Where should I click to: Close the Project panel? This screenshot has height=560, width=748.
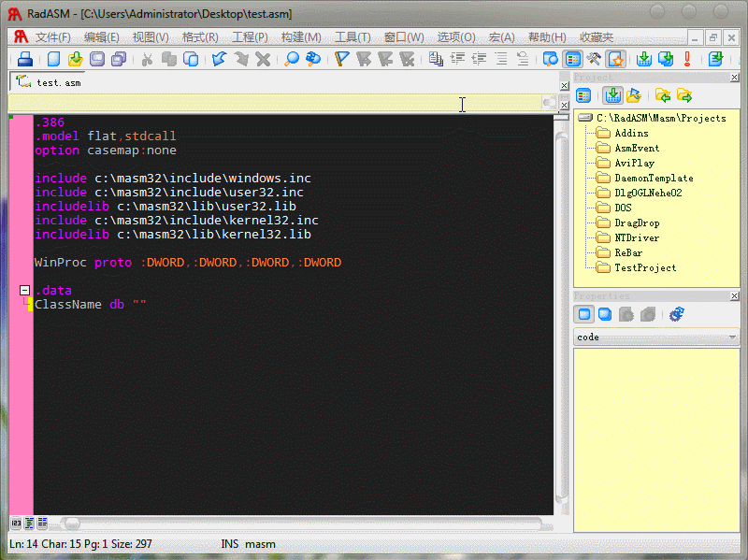(x=734, y=78)
